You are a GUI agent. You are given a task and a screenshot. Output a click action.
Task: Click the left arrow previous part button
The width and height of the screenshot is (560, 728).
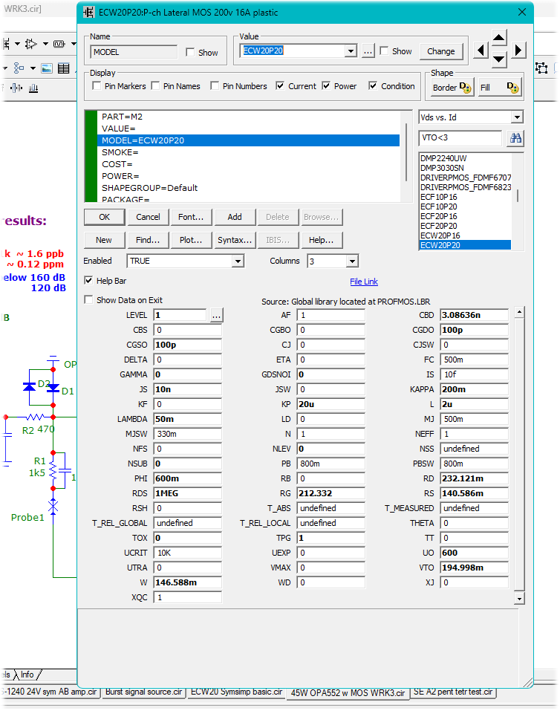(x=481, y=51)
